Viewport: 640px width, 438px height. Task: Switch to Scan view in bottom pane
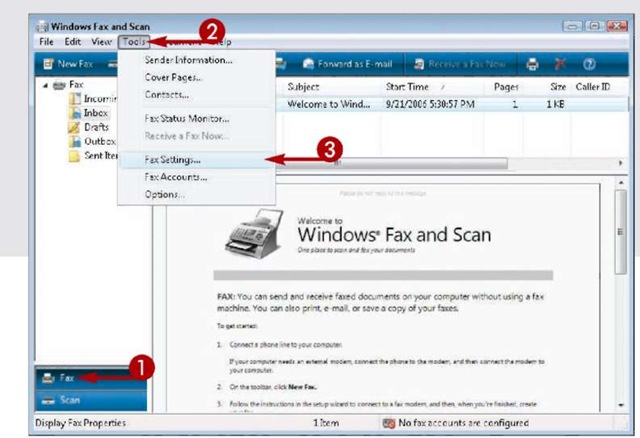[91, 400]
